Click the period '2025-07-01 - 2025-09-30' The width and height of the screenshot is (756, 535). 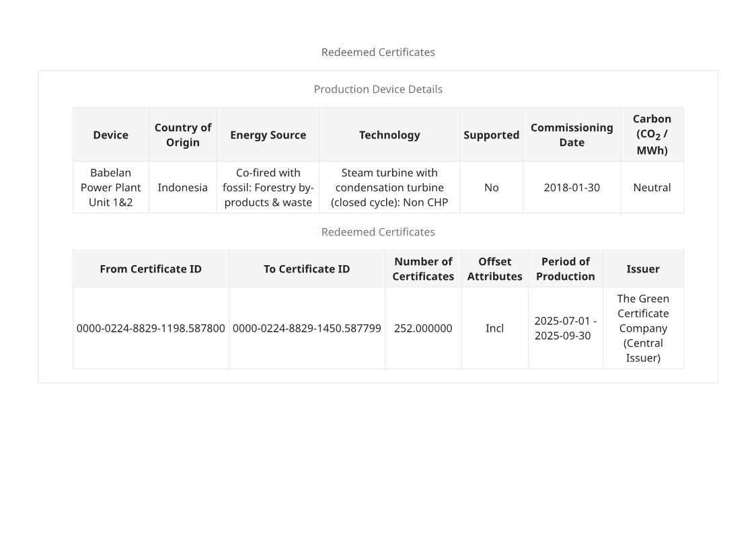(x=566, y=328)
